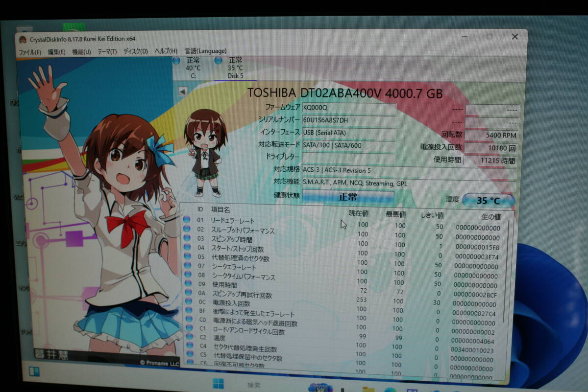This screenshot has height=392, width=588.
Task: Click raw value 003400010023
Action: coord(472,350)
